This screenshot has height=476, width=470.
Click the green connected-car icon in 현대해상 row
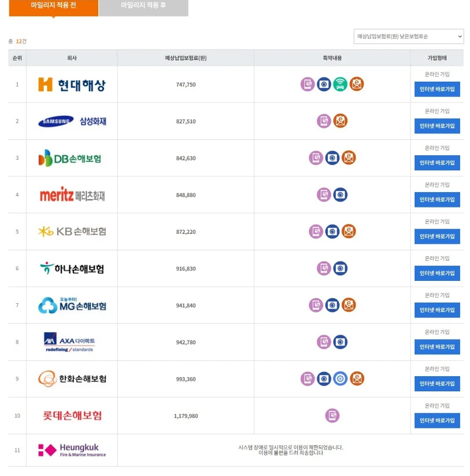[340, 84]
